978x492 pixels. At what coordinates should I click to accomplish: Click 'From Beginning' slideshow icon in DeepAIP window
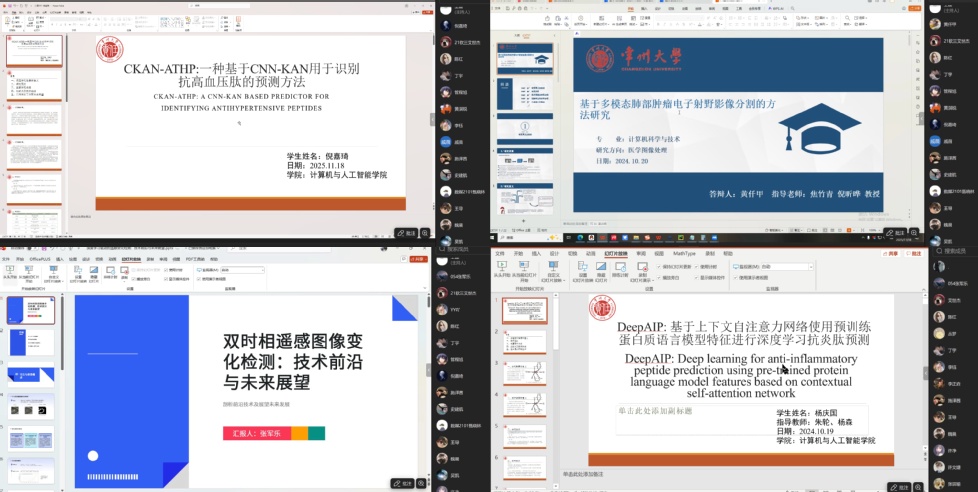503,268
